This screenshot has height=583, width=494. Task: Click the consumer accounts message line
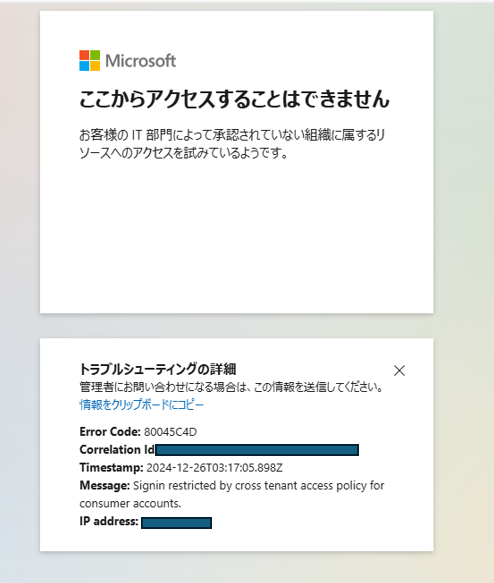point(130,503)
